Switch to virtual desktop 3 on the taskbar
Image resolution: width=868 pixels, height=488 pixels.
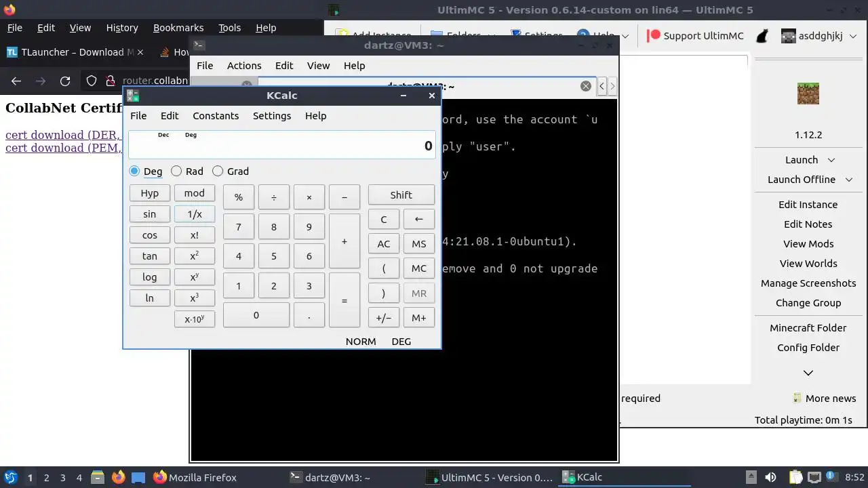tap(63, 478)
